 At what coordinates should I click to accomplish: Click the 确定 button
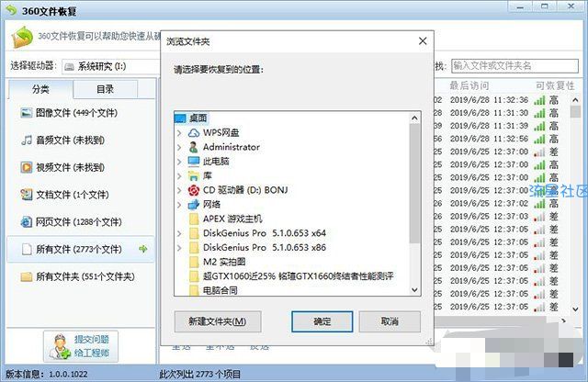[x=322, y=321]
